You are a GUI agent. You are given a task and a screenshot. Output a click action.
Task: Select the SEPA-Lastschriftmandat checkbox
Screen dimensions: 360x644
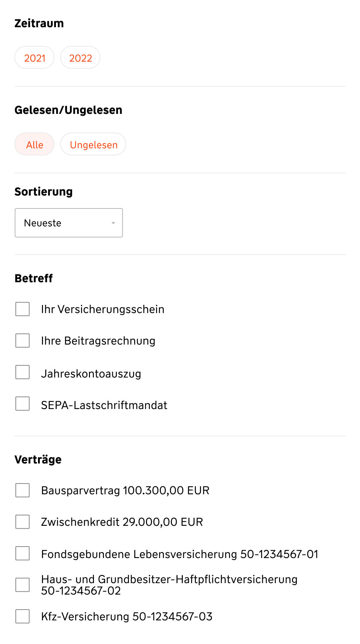pyautogui.click(x=23, y=404)
